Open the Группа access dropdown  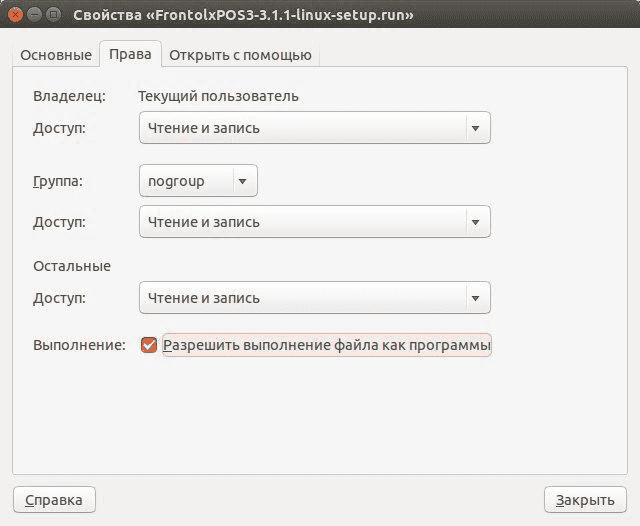315,222
